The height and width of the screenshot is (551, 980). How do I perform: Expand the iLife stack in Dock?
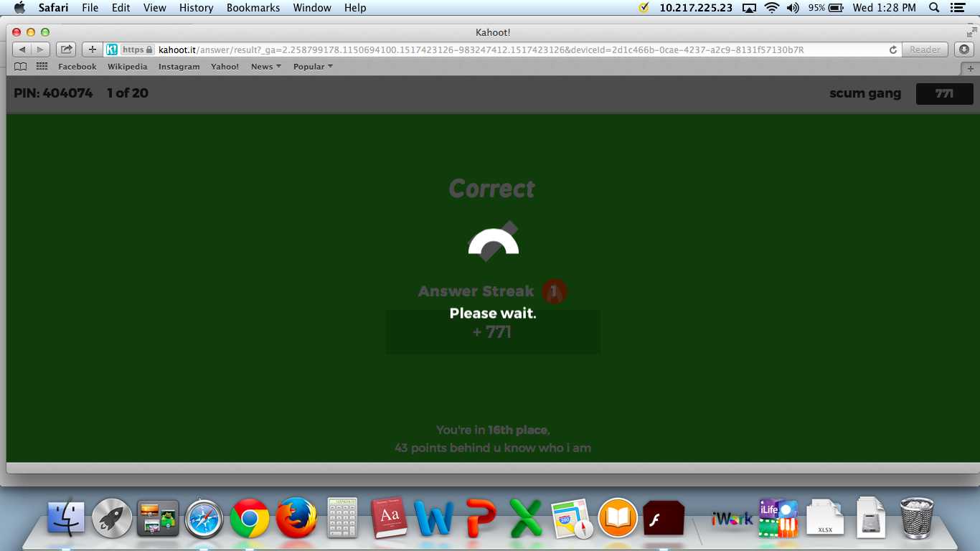[x=778, y=518]
